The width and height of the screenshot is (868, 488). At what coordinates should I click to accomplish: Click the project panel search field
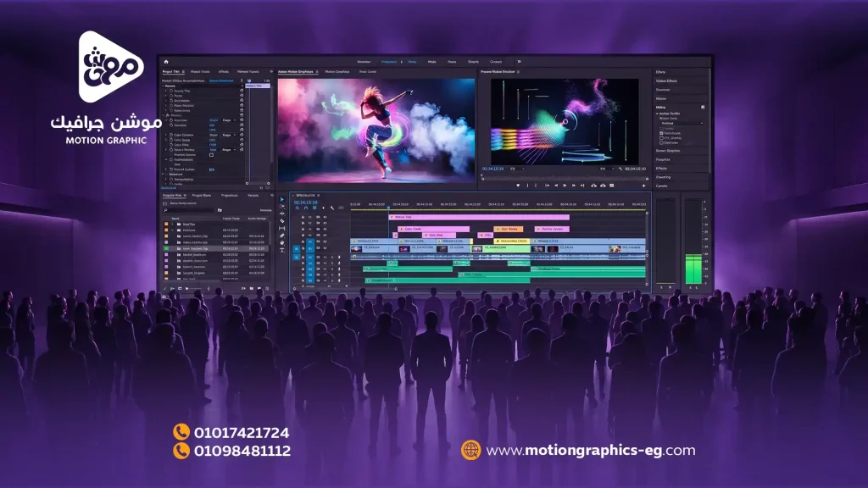[x=188, y=210]
